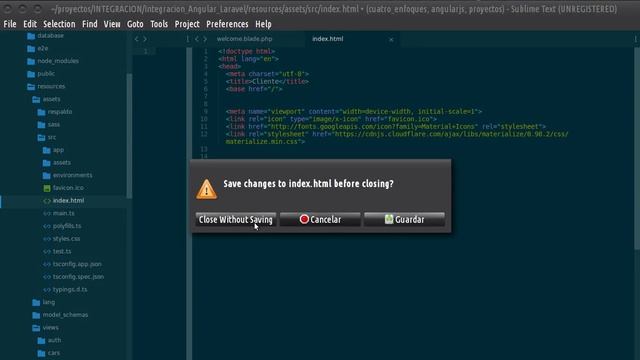This screenshot has height=360, width=640.
Task: Click the model_schemas folder icon
Action: tap(36, 315)
